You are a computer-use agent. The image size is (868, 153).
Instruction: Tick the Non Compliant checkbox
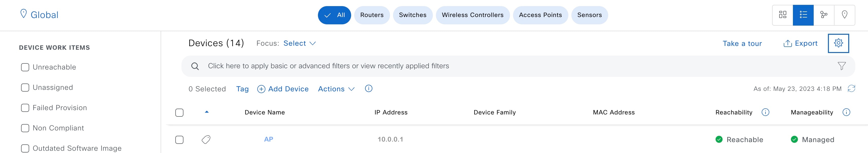click(x=25, y=128)
